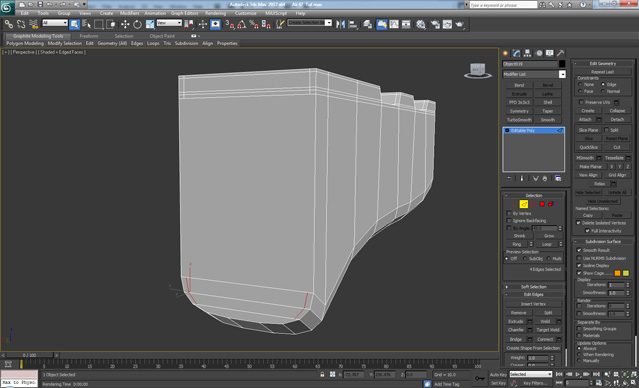Activate the Select and Scale tool
Viewport: 639px width, 388px height.
coord(150,24)
